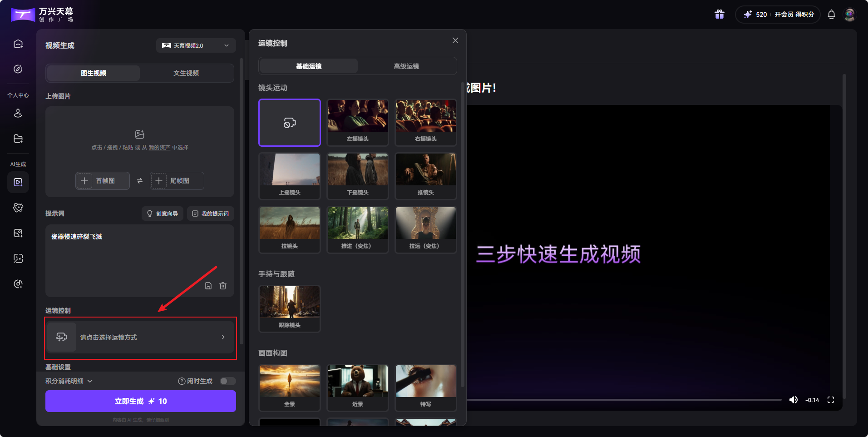Open my assets folder icon in sidebar
Image resolution: width=868 pixels, height=437 pixels.
point(18,139)
